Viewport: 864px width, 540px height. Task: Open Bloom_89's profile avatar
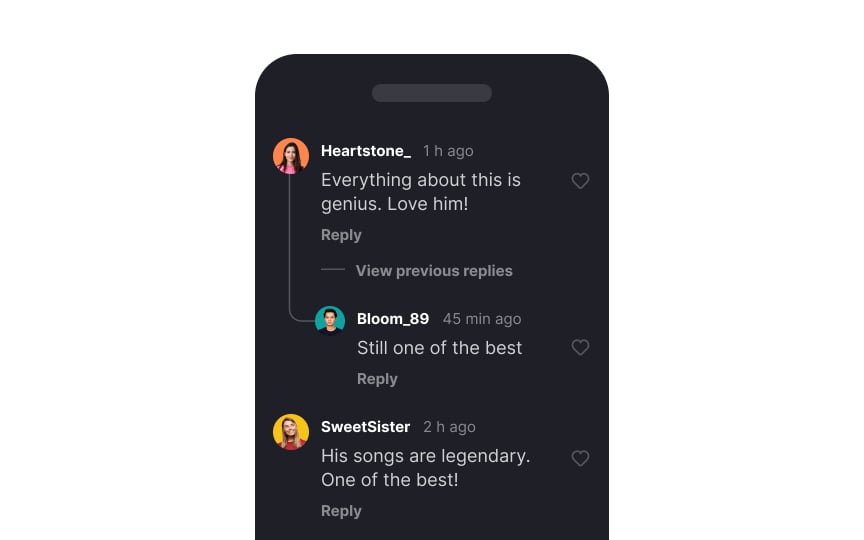click(x=330, y=321)
